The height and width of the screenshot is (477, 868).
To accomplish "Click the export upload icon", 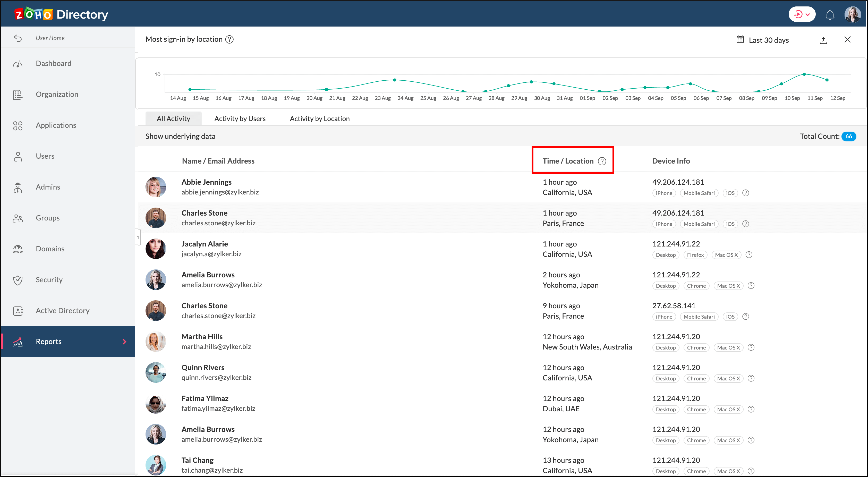I will (823, 40).
